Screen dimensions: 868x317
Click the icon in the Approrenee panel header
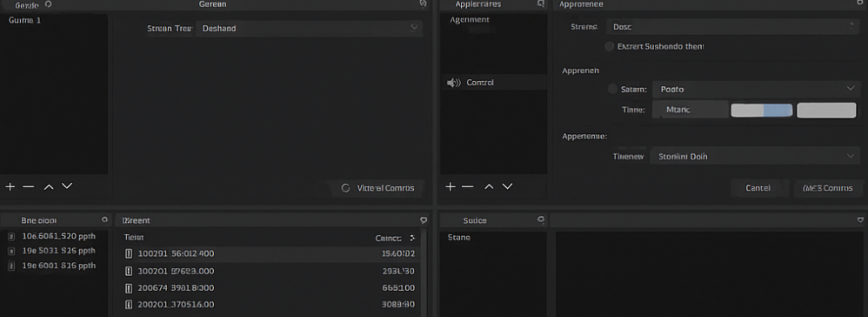[859, 3]
